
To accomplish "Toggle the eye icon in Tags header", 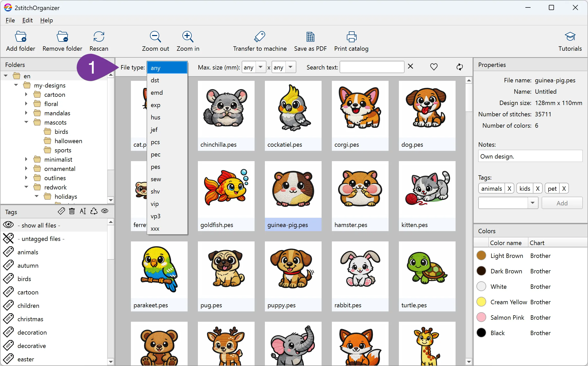I will tap(105, 211).
